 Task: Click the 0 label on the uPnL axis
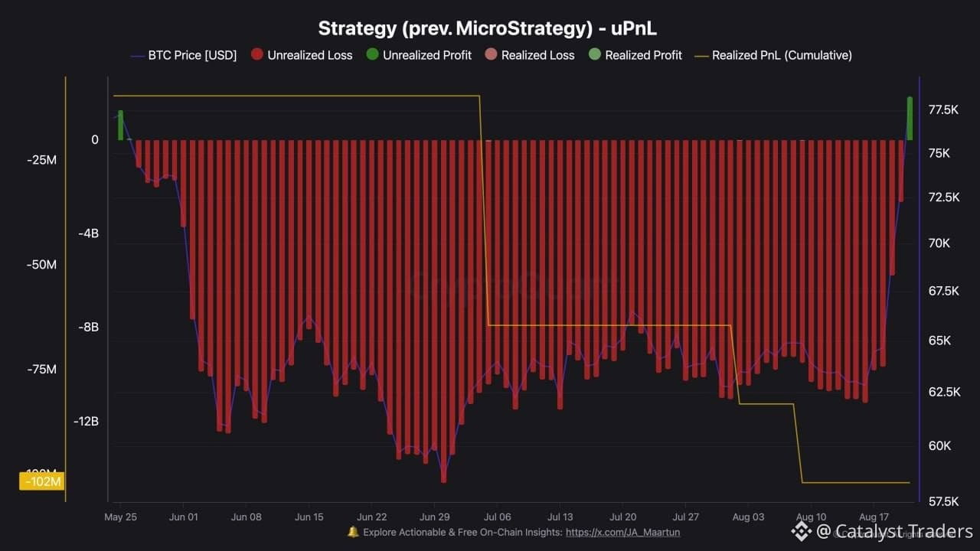coord(95,140)
